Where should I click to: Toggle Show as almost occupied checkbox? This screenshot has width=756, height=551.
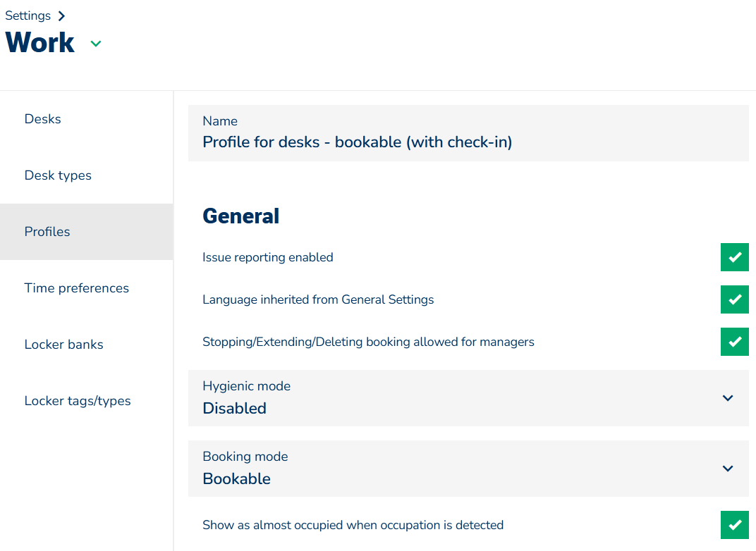[x=734, y=525]
